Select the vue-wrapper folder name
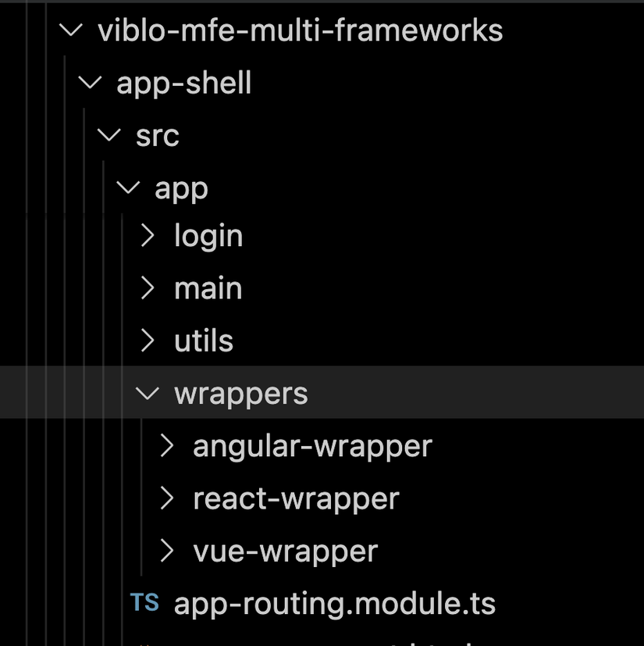This screenshot has height=646, width=644. coord(286,551)
